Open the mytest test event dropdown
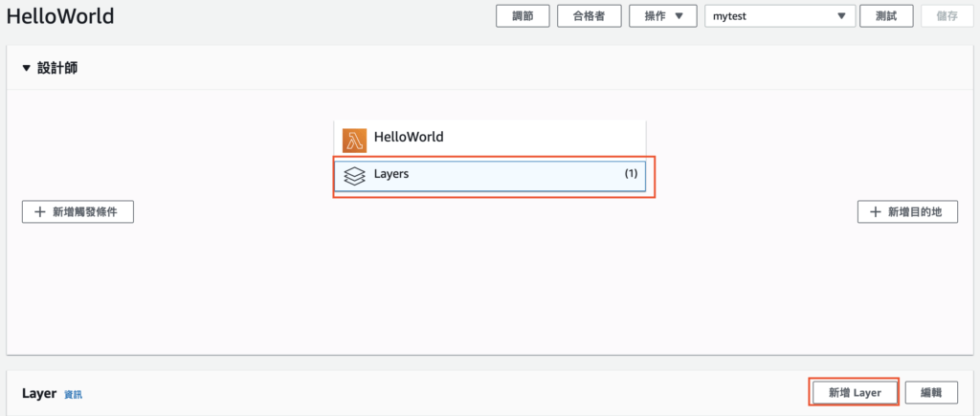This screenshot has height=416, width=980. [780, 16]
